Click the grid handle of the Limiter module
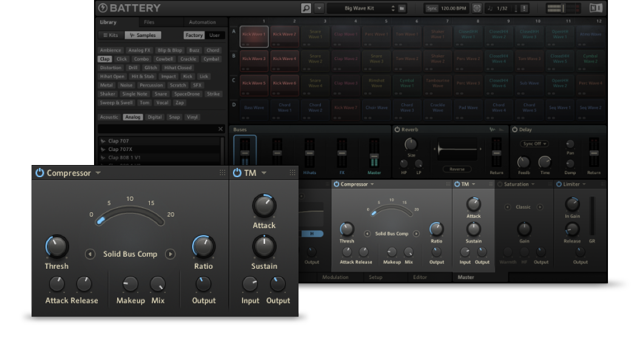Viewport: 631px width, 364px height. click(602, 184)
